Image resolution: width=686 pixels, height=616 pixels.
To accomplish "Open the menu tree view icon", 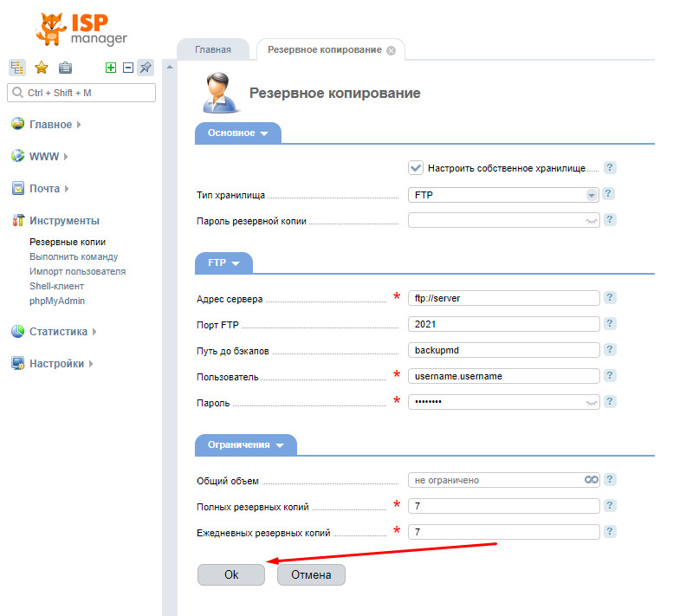I will 17,68.
